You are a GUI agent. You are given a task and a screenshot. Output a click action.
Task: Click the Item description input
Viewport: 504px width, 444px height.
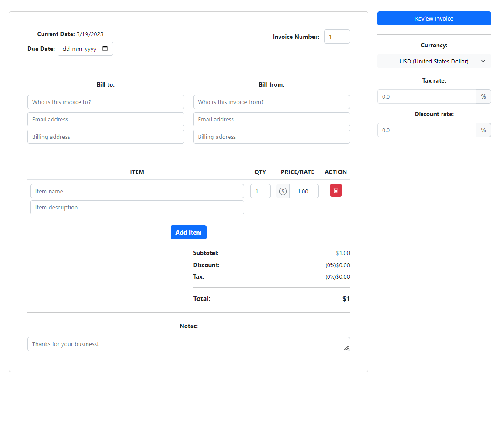137,207
